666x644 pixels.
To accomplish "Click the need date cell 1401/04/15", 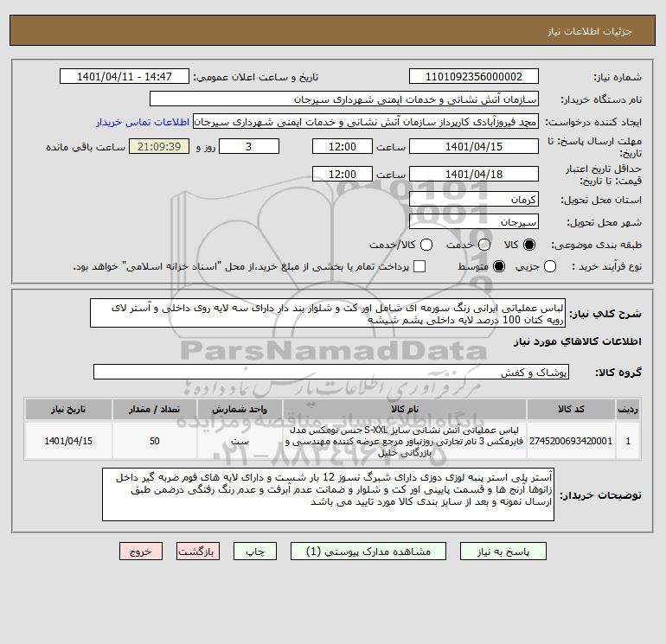I will [68, 441].
